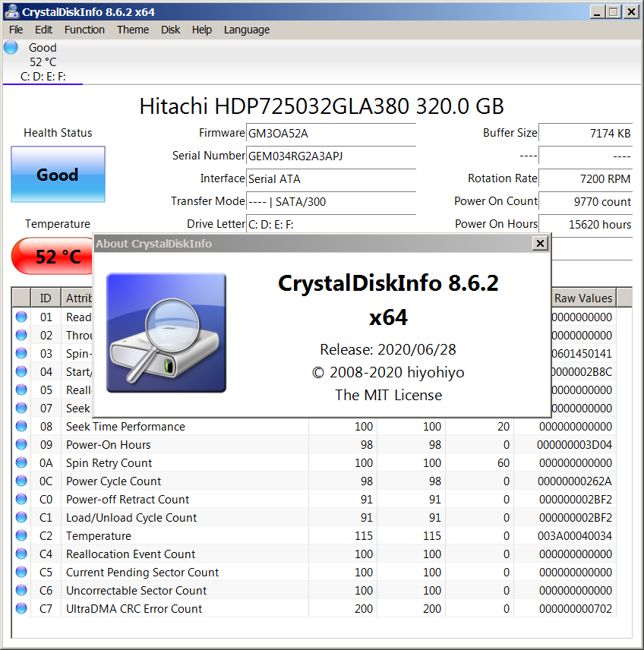Open the Theme menu
The width and height of the screenshot is (644, 650).
133,30
